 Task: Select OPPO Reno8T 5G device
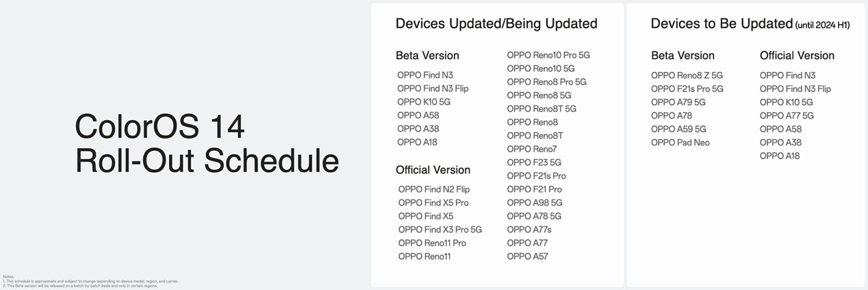pyautogui.click(x=541, y=109)
